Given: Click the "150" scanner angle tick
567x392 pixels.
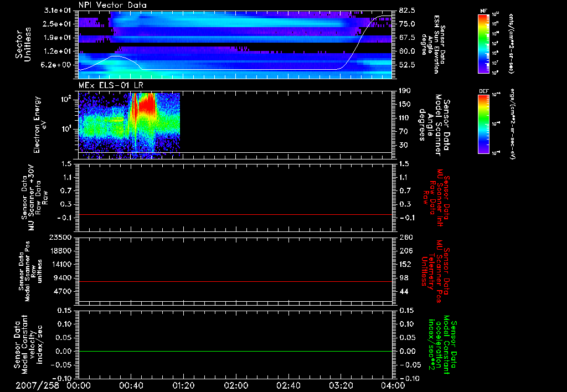Looking at the screenshot, I should 405,104.
